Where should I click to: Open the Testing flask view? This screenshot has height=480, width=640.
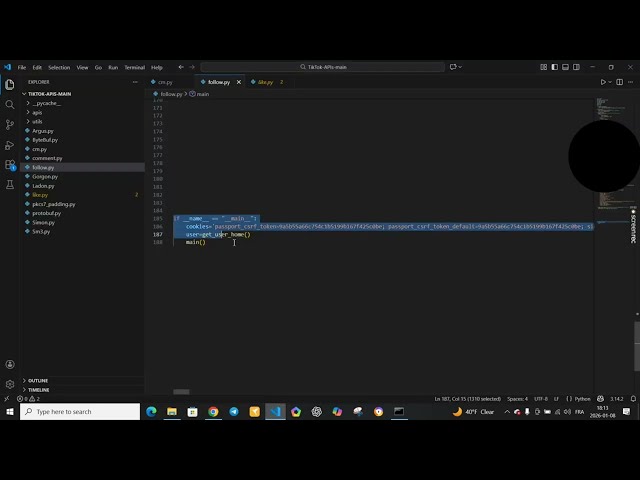pyautogui.click(x=10, y=184)
